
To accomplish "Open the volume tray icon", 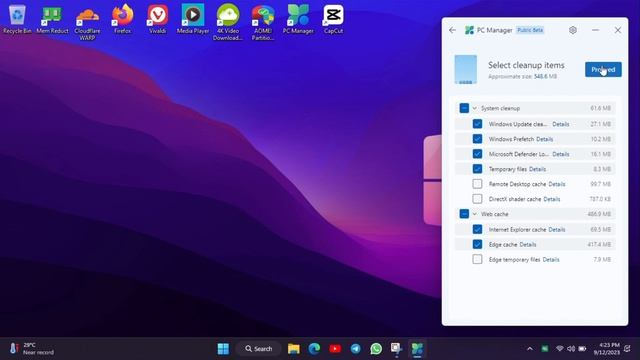I will (571, 349).
